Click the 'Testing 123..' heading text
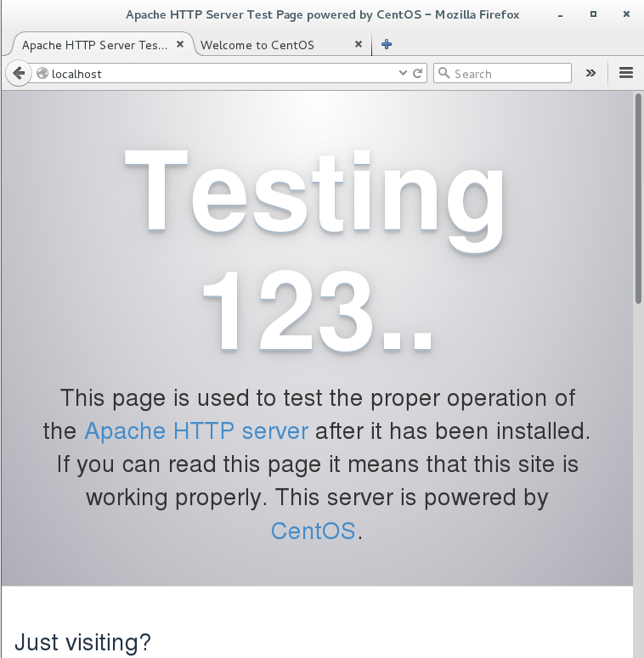The height and width of the screenshot is (658, 644). pyautogui.click(x=315, y=250)
